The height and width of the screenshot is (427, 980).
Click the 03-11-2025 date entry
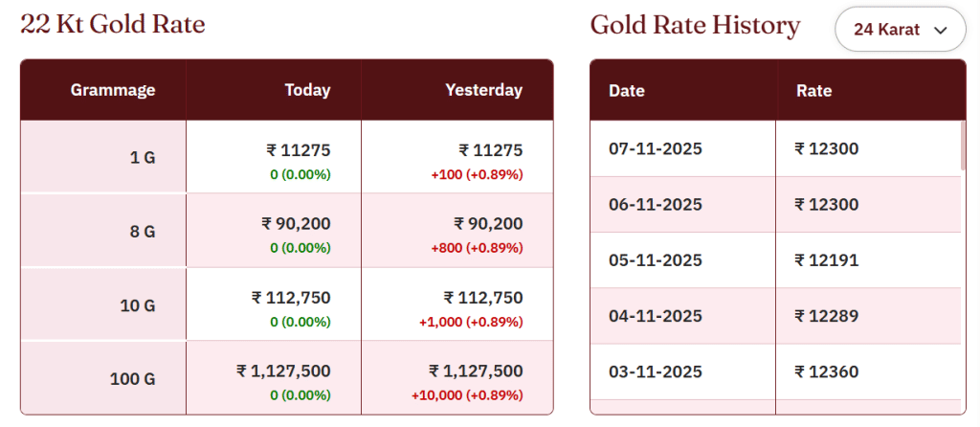point(656,371)
